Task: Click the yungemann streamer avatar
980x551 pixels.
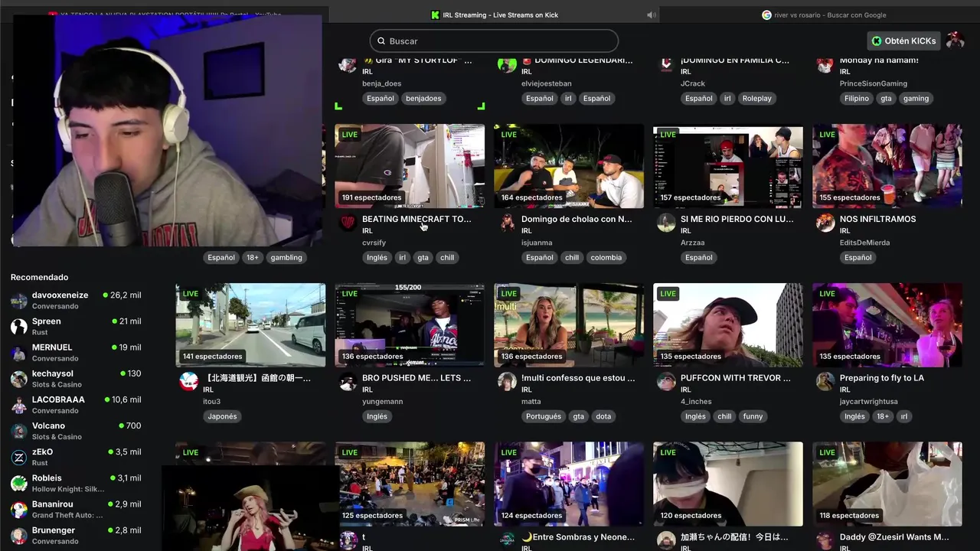Action: click(348, 381)
